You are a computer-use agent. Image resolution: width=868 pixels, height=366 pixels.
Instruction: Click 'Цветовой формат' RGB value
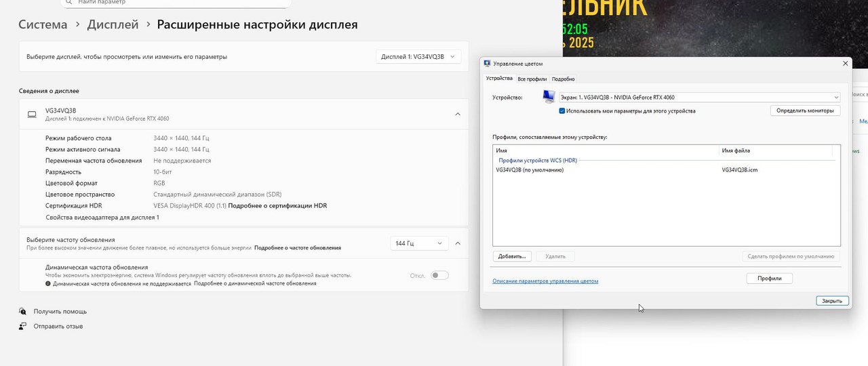[159, 183]
